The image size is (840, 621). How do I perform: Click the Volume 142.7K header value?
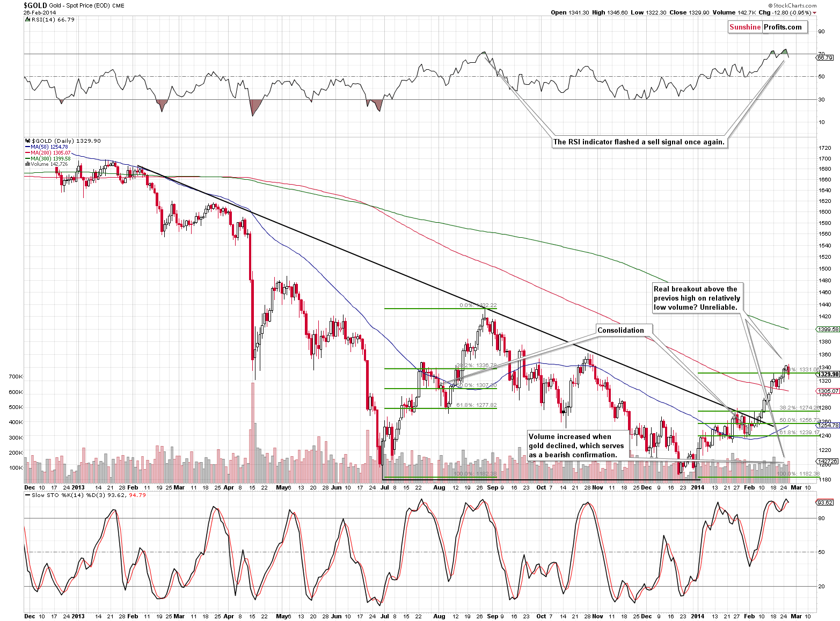coord(735,12)
